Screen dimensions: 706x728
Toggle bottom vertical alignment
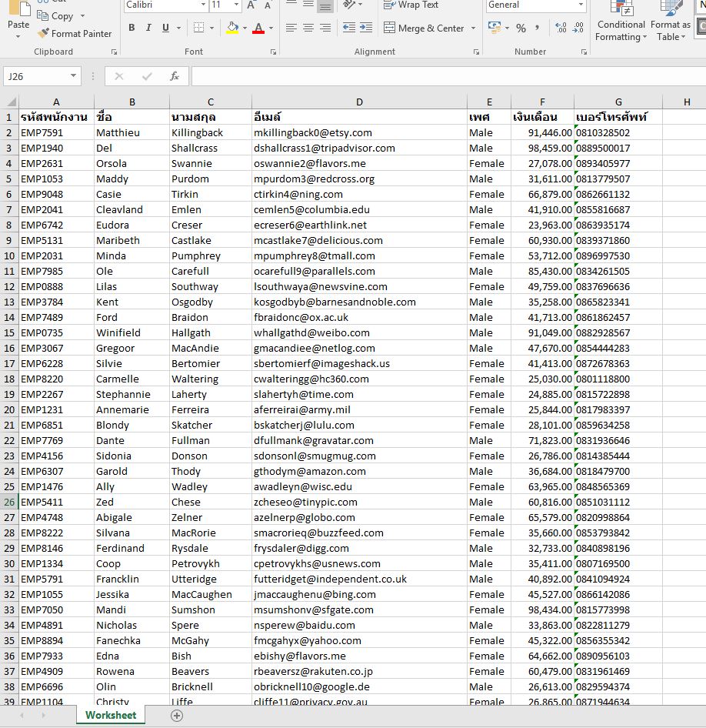[325, 6]
